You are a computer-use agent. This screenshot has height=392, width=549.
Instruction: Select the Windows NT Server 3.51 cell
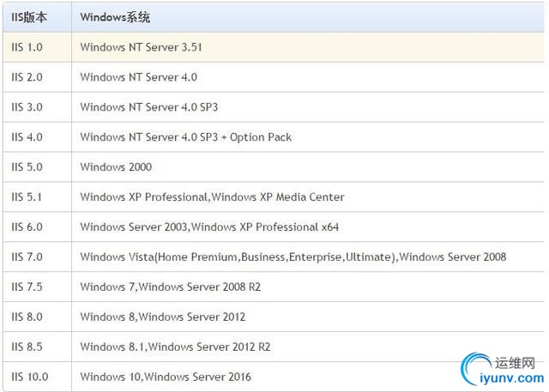(x=141, y=47)
